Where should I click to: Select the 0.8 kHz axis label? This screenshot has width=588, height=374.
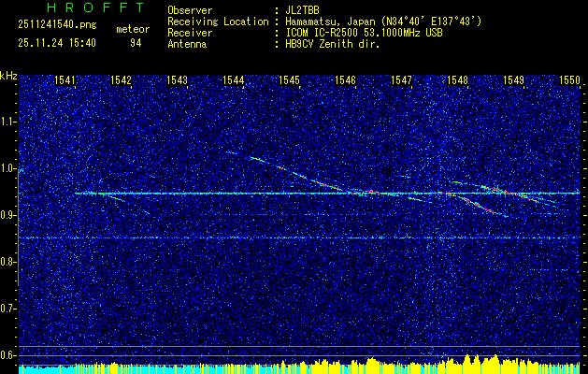(x=8, y=262)
